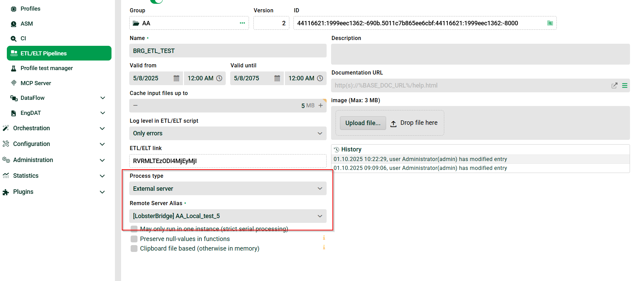Enable Preserve null-values in functions checkbox
Image resolution: width=644 pixels, height=281 pixels.
[x=134, y=239]
